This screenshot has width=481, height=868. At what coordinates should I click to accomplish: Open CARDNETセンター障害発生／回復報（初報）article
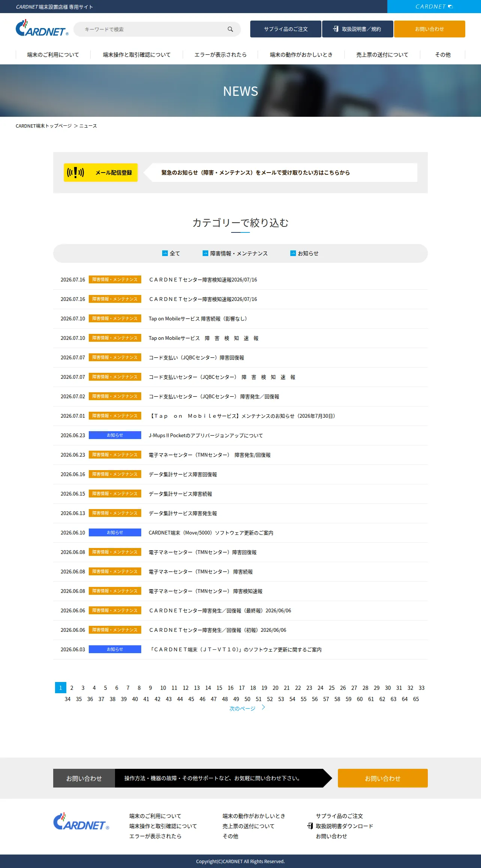(x=218, y=630)
